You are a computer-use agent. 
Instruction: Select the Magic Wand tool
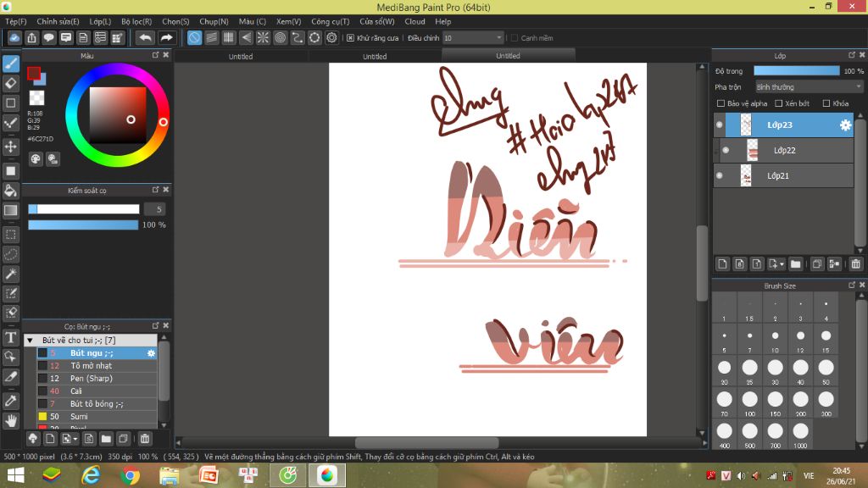pos(11,274)
